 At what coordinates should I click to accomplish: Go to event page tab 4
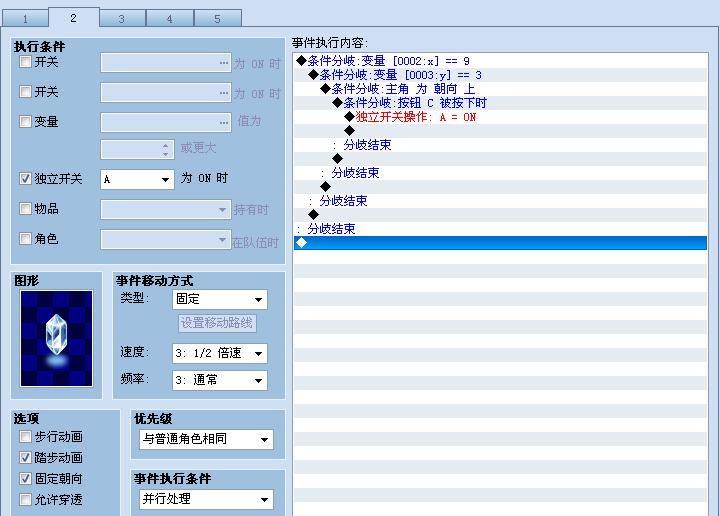click(x=170, y=18)
